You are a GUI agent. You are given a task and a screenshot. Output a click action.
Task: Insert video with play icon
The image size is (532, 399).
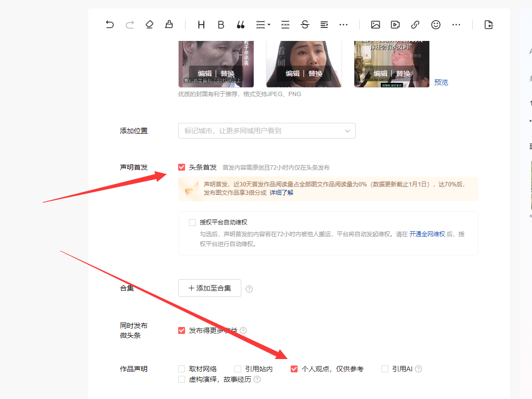point(395,24)
